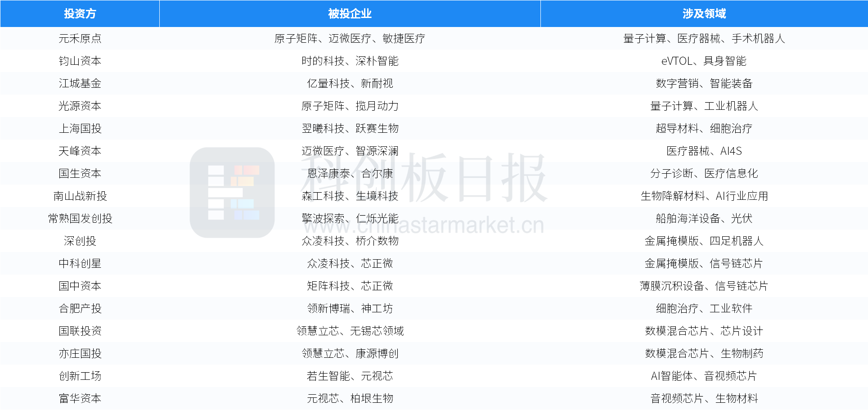Choose the cell 音视频芯片、生物材料
The image size is (868, 410).
pos(704,398)
